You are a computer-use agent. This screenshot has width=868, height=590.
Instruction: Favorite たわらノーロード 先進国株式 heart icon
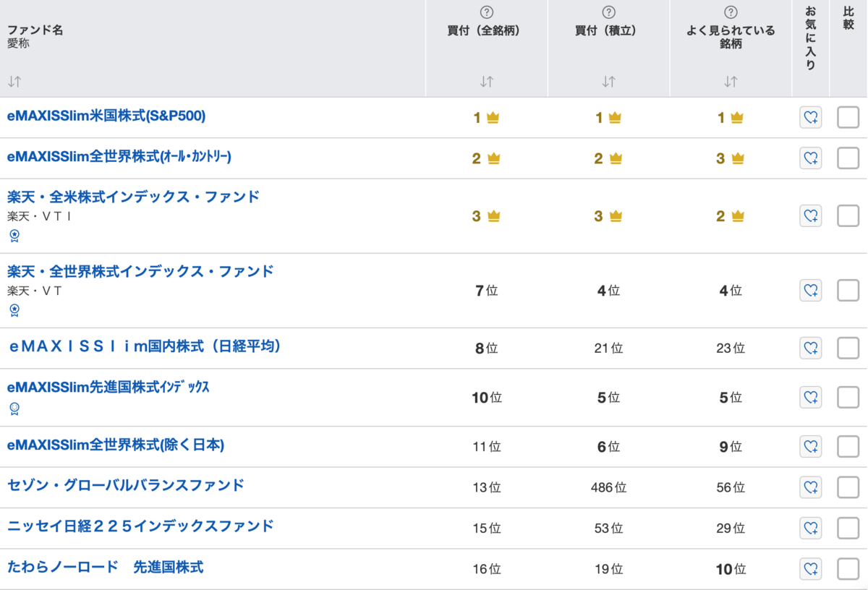pyautogui.click(x=811, y=569)
